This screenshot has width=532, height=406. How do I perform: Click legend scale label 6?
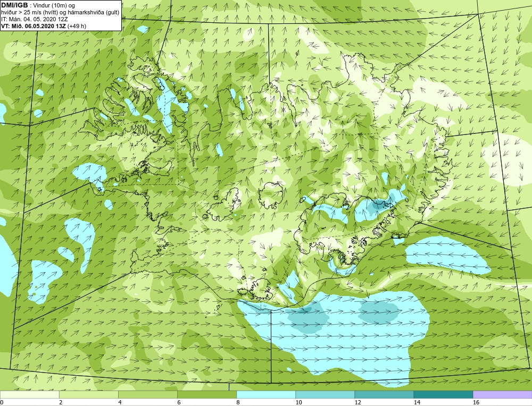click(179, 402)
